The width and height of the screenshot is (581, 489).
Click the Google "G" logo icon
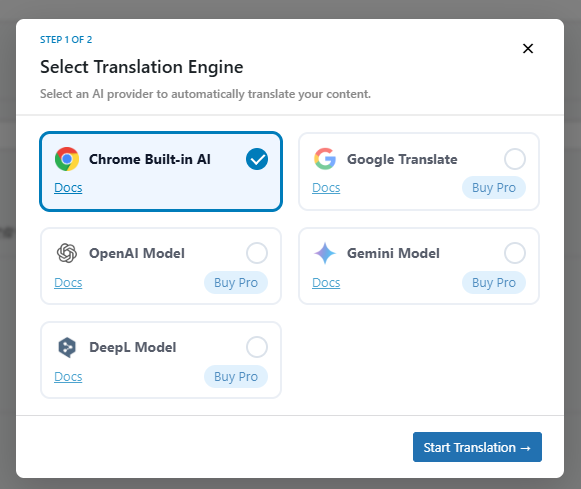325,159
